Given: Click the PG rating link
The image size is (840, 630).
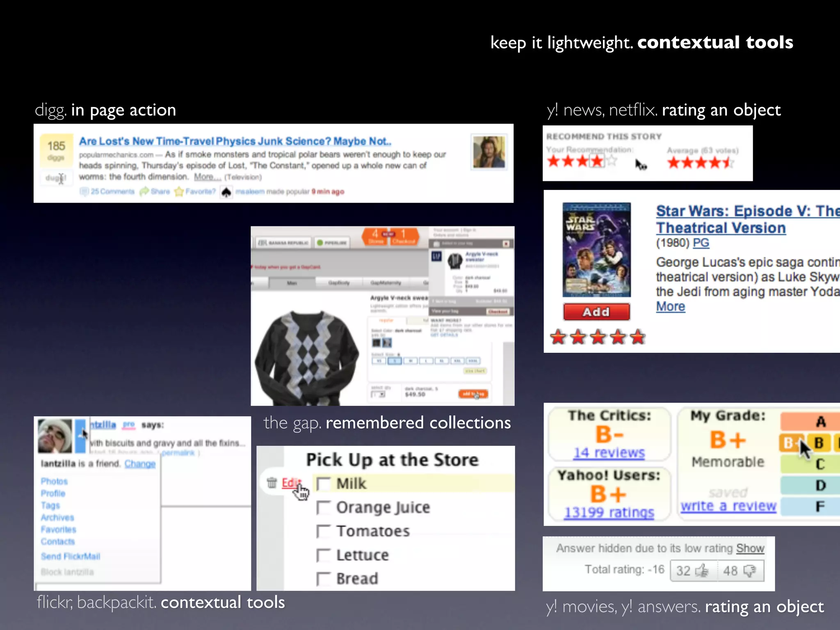Looking at the screenshot, I should click(701, 243).
